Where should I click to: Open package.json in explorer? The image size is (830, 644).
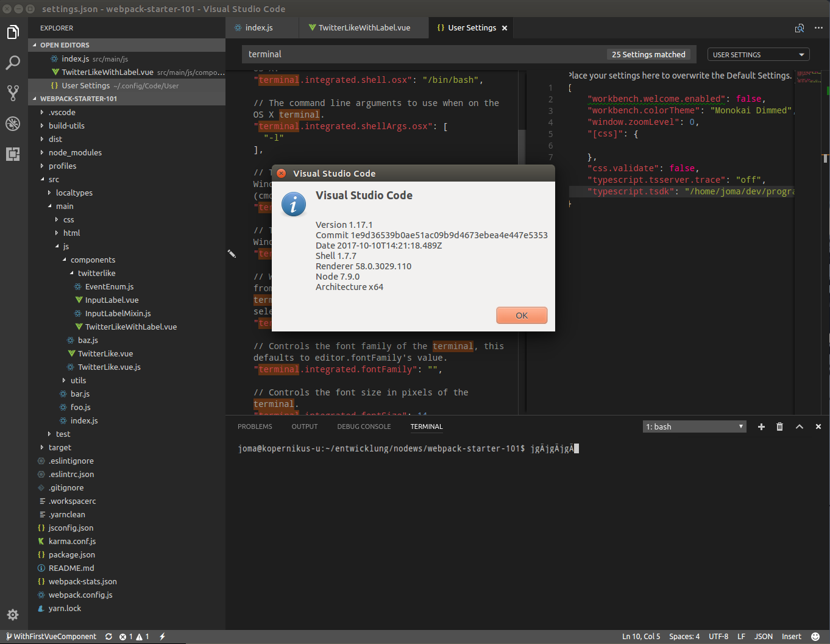127,554
